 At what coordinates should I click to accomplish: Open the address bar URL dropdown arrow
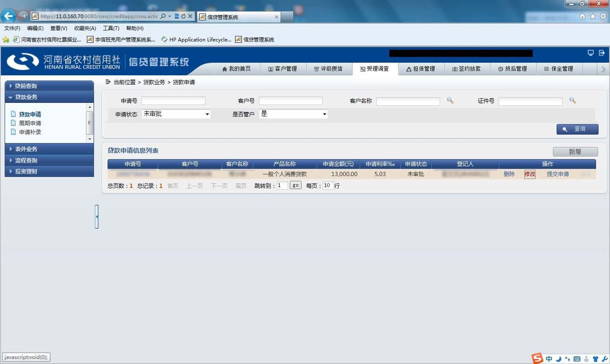[x=170, y=16]
